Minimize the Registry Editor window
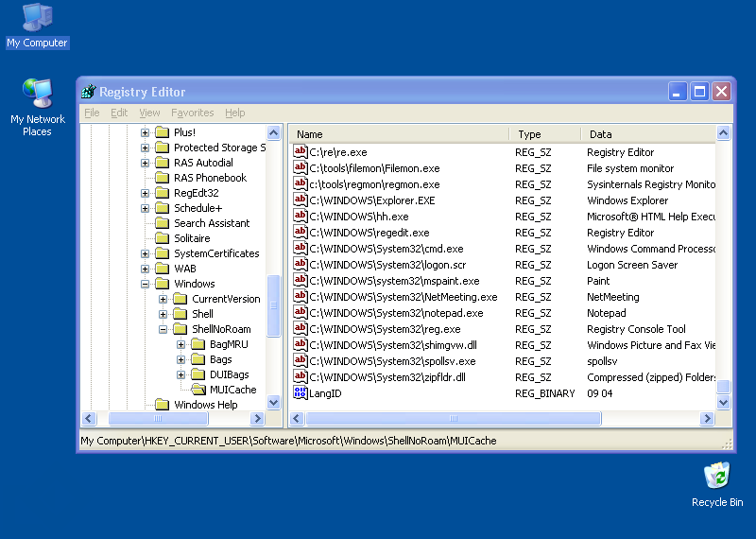Viewport: 756px width, 539px height. (677, 91)
